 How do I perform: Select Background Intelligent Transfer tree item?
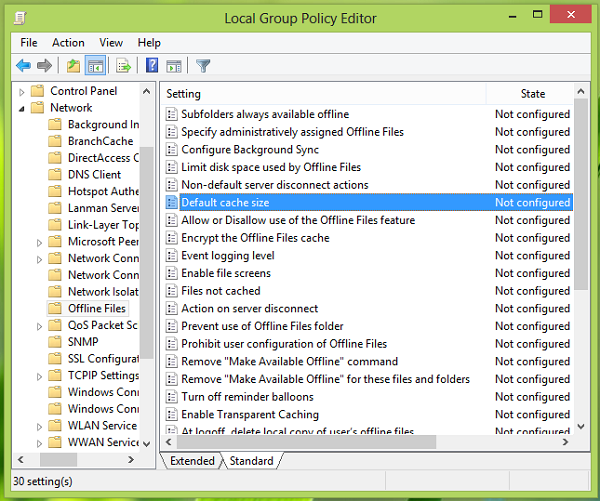103,124
